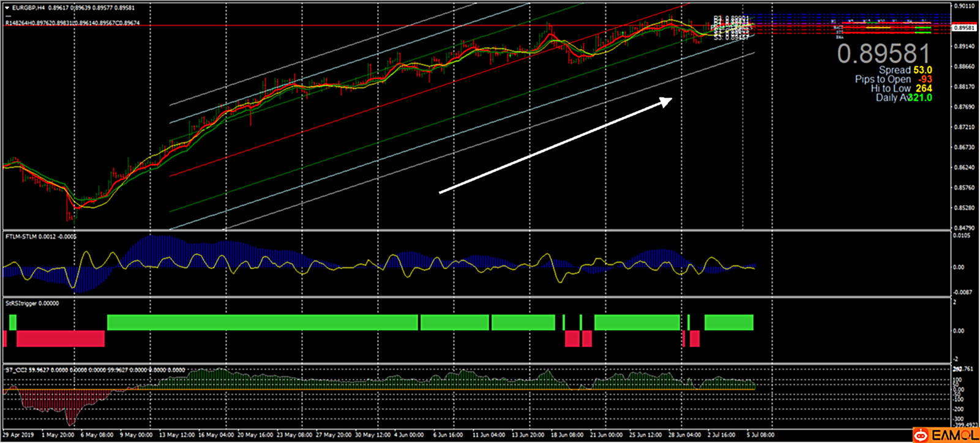Click the ST_CCI indicator label

tap(15, 370)
